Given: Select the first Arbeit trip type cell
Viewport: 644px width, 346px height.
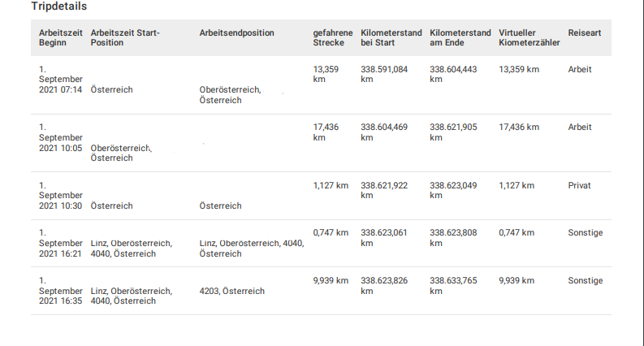Looking at the screenshot, I should tap(580, 70).
